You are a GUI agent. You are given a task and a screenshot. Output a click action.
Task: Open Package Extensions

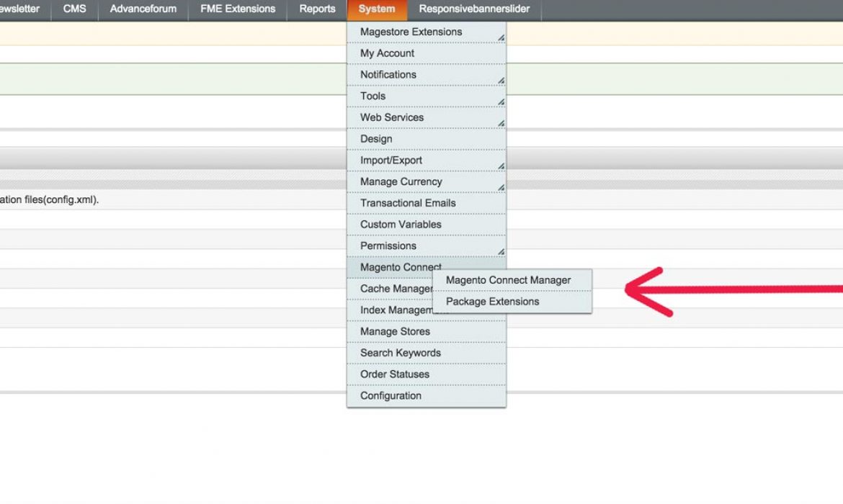pyautogui.click(x=512, y=302)
